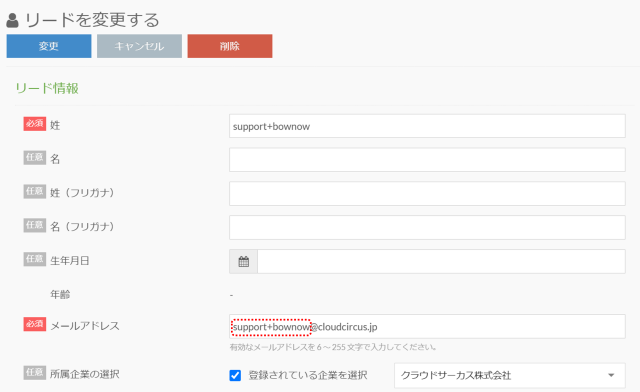Focus the 名(フリガナ) input field
This screenshot has height=392, width=640.
pos(427,227)
